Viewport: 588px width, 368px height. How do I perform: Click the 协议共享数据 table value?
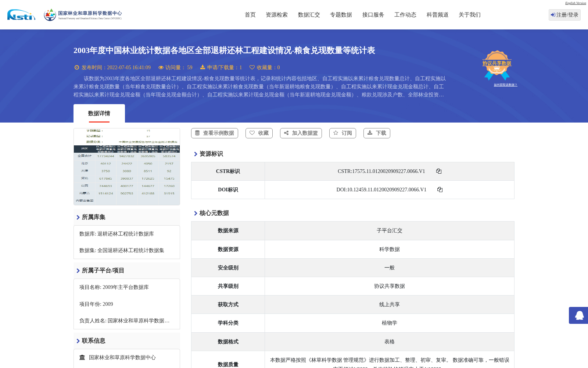390,286
